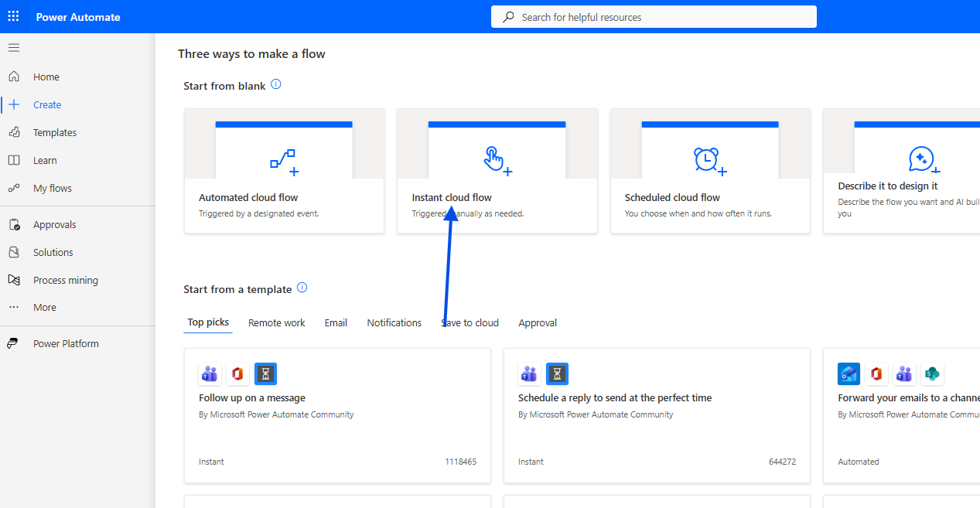Switch to the Remote work tab
Screen dimensions: 980x508
(x=276, y=322)
